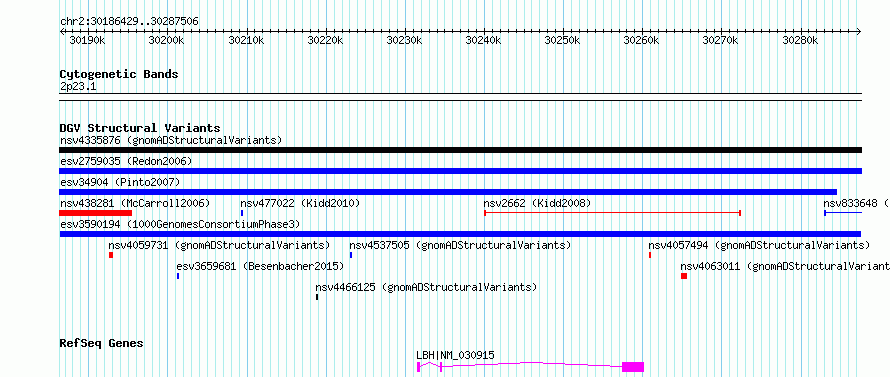Viewport: 890px width, 377px height.
Task: Click the Cytogenetic Bands track title
Action: [119, 74]
